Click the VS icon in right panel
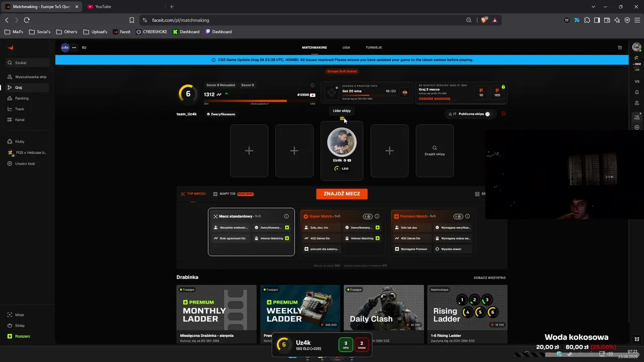 click(637, 81)
